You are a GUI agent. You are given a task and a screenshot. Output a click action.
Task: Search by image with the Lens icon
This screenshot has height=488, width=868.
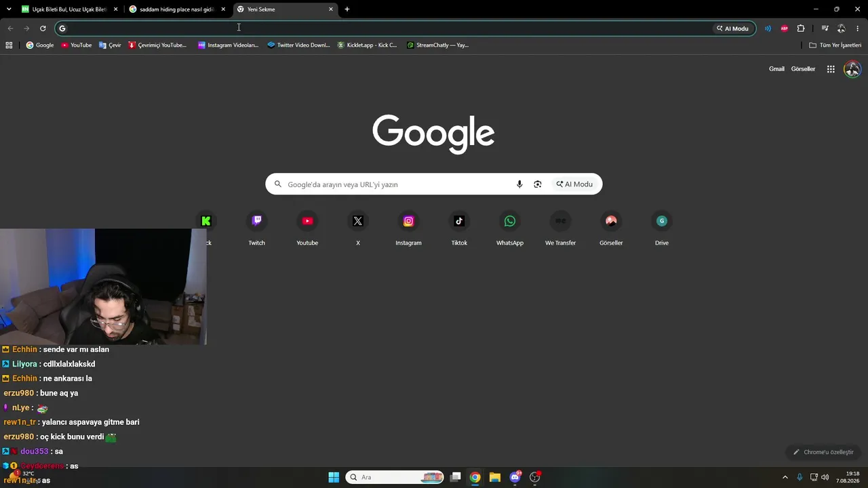click(x=538, y=184)
